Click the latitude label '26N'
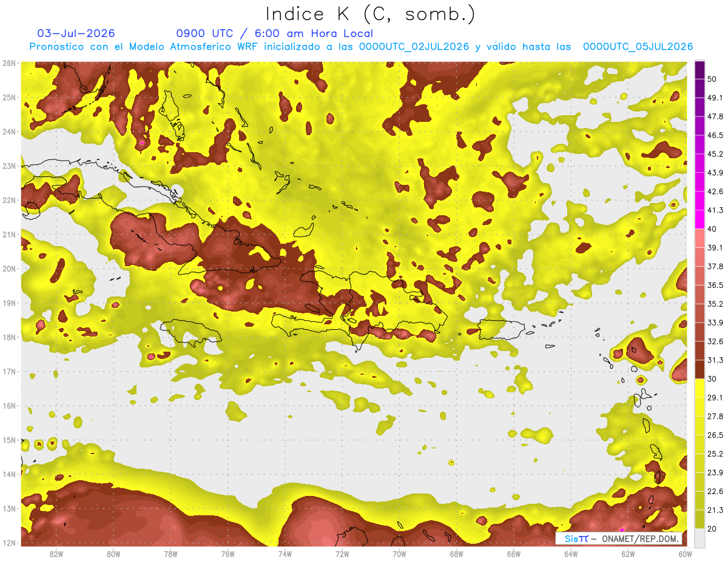 8,63
